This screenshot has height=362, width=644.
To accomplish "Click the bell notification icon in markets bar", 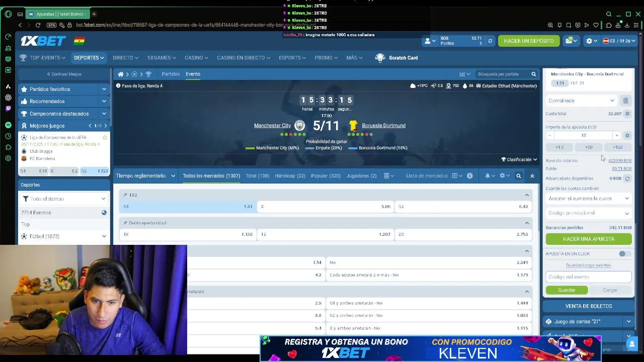I will pos(487,176).
